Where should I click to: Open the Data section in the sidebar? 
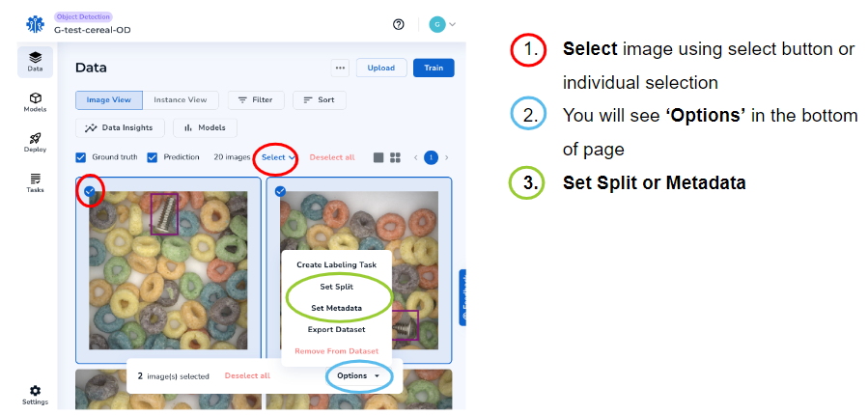[36, 62]
